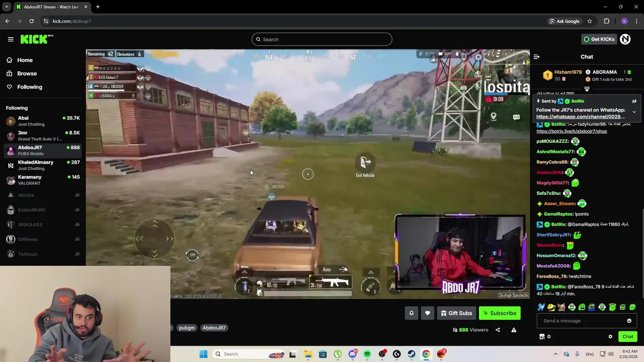Collapse the chat panel arrow icon

[536, 57]
